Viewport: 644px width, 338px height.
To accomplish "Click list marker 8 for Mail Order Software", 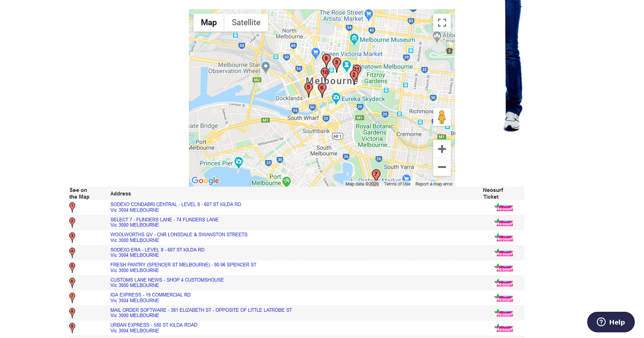I will pos(72,313).
